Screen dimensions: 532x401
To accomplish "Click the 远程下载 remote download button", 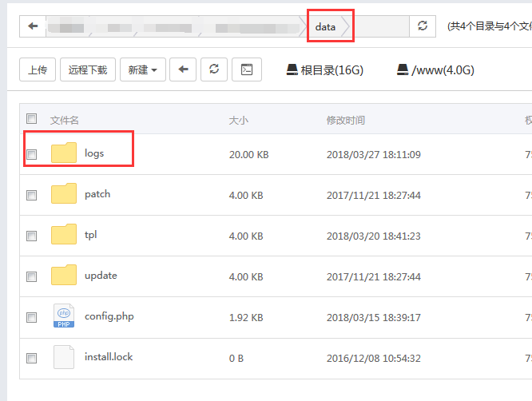I will 88,69.
